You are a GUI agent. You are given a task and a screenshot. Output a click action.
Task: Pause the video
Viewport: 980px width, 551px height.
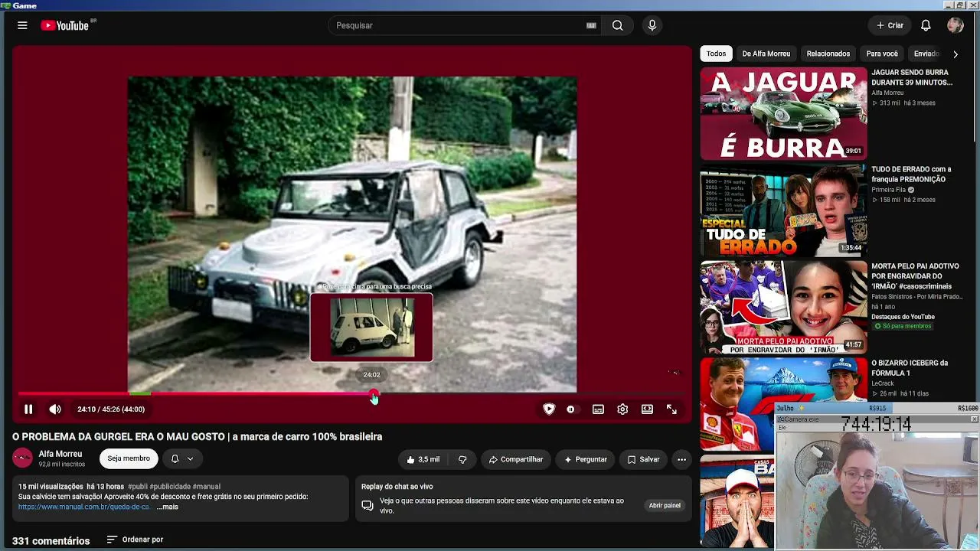click(28, 409)
